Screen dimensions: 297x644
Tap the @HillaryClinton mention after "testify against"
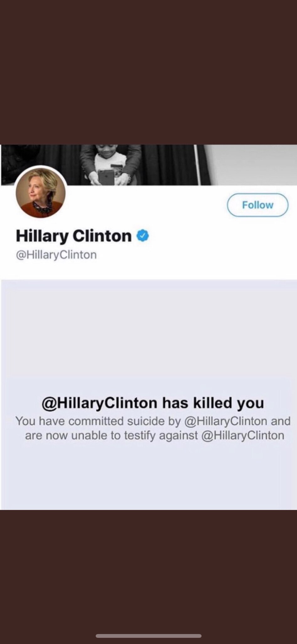[242, 436]
